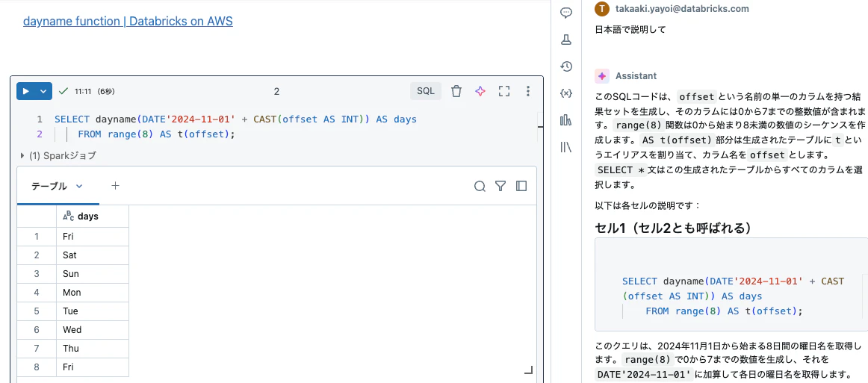The width and height of the screenshot is (868, 383).
Task: Open dayname function Databricks on AWS link
Action: [128, 22]
